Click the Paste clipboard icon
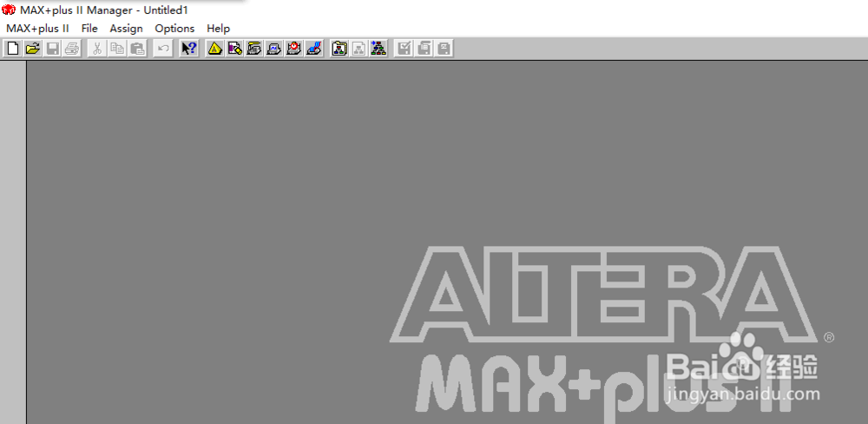This screenshot has width=868, height=424. [x=137, y=49]
